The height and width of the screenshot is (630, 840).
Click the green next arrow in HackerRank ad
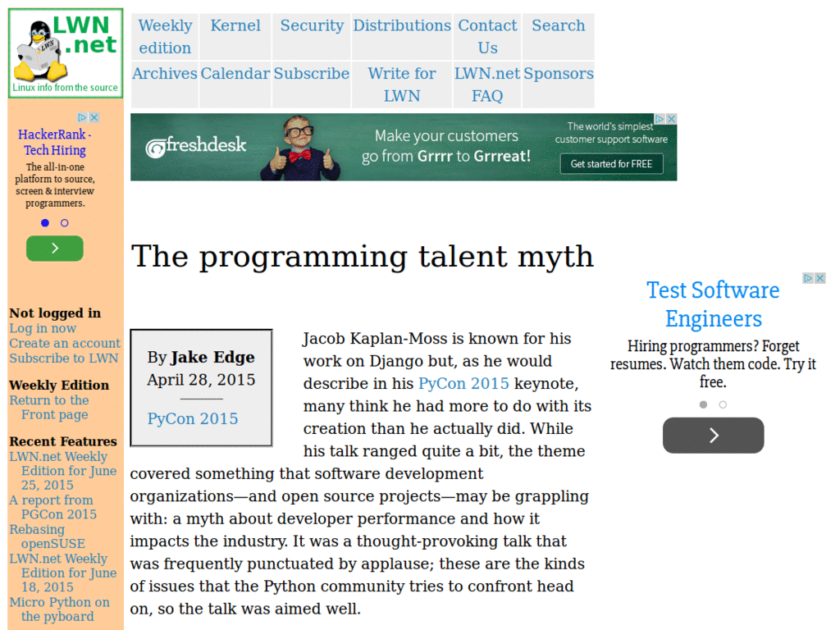pyautogui.click(x=55, y=248)
